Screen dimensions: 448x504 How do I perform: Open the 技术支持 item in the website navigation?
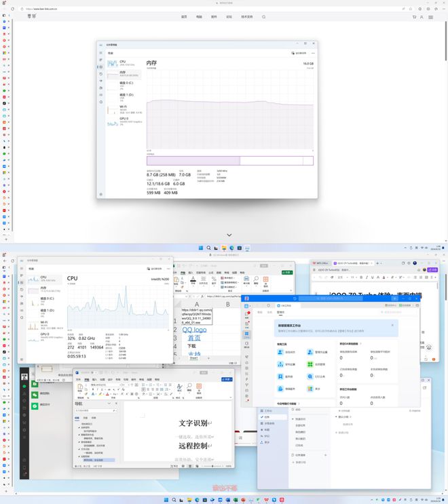pyautogui.click(x=247, y=17)
